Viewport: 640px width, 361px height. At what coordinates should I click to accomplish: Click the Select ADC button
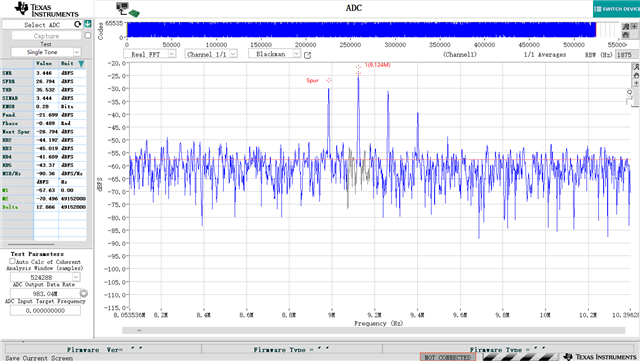pyautogui.click(x=42, y=25)
